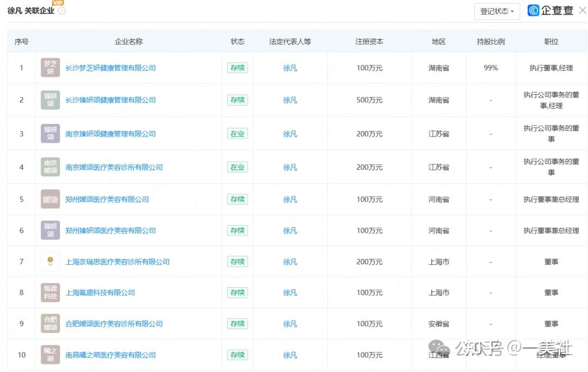The width and height of the screenshot is (588, 372).
Task: Click the 存续 status badge for 梦芝妍
Action: click(237, 67)
